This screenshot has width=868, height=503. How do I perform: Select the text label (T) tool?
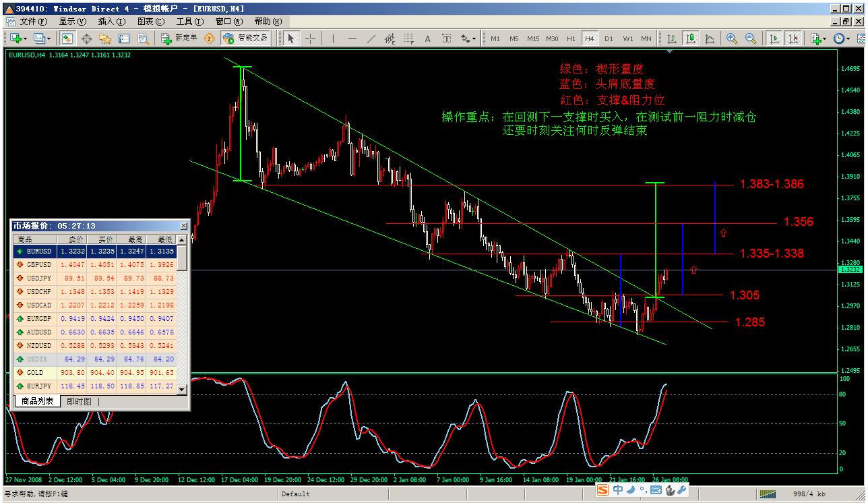point(446,38)
